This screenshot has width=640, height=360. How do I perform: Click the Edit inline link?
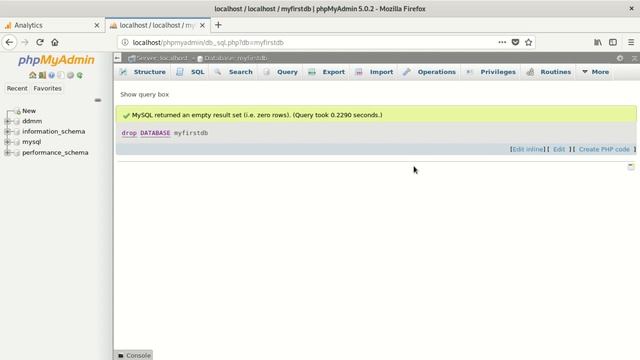pyautogui.click(x=528, y=149)
